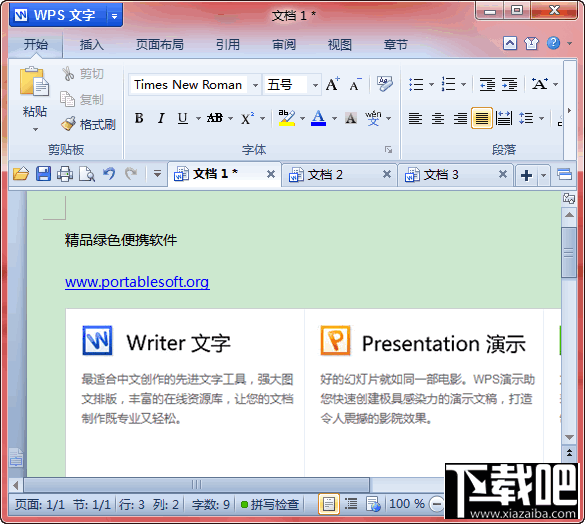Click the Paste clipboard icon
The height and width of the screenshot is (524, 585).
pos(34,82)
